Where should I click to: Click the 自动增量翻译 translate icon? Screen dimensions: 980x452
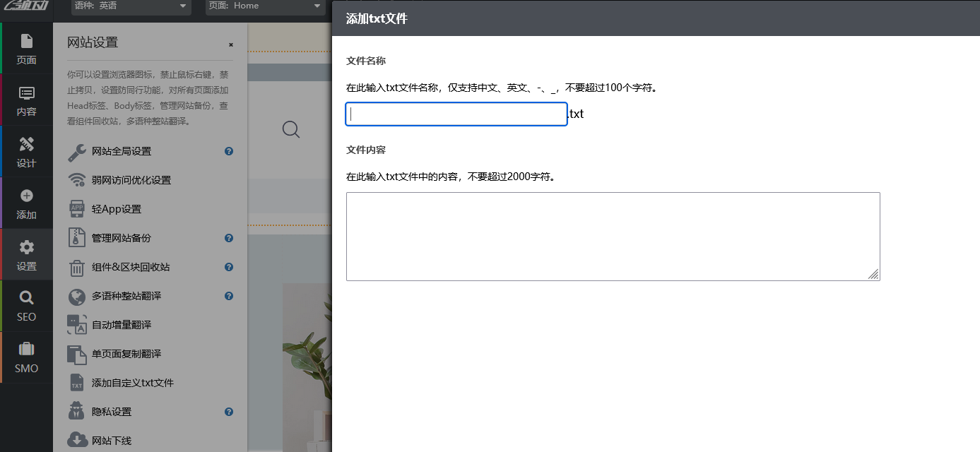(76, 324)
